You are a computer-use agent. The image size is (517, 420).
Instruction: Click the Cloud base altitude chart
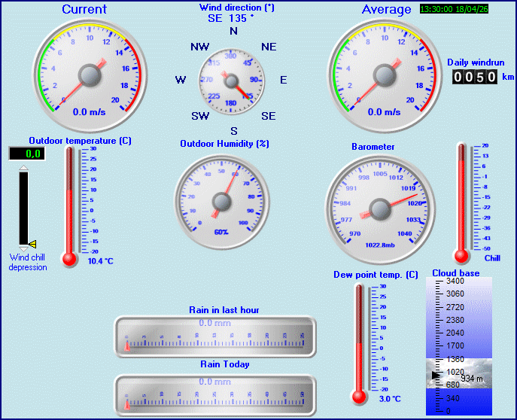(458, 345)
